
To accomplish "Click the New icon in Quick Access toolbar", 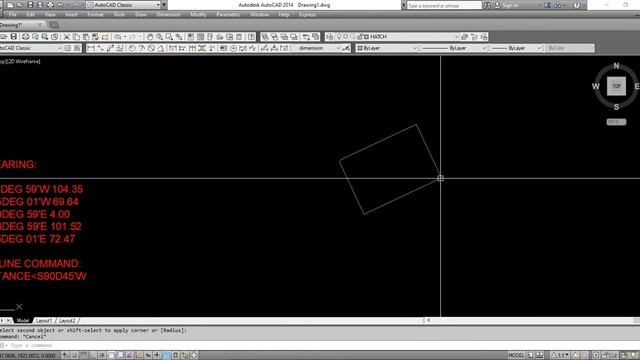I will click(x=11, y=5).
